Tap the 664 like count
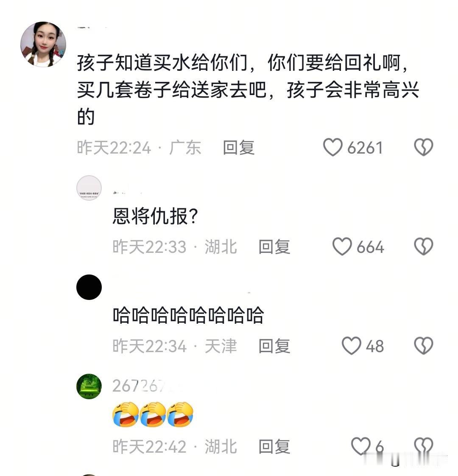Viewport: 458px width, 476px height. pos(370,247)
